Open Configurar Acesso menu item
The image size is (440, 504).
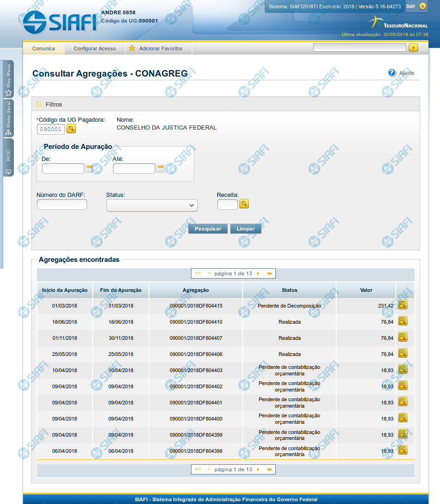click(x=95, y=48)
